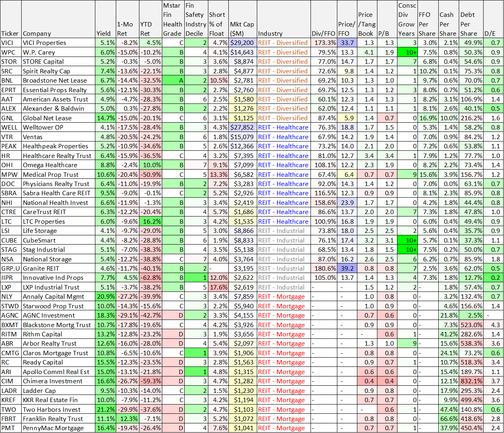
Task: Click the PMT ticker cell
Action: 11,428
